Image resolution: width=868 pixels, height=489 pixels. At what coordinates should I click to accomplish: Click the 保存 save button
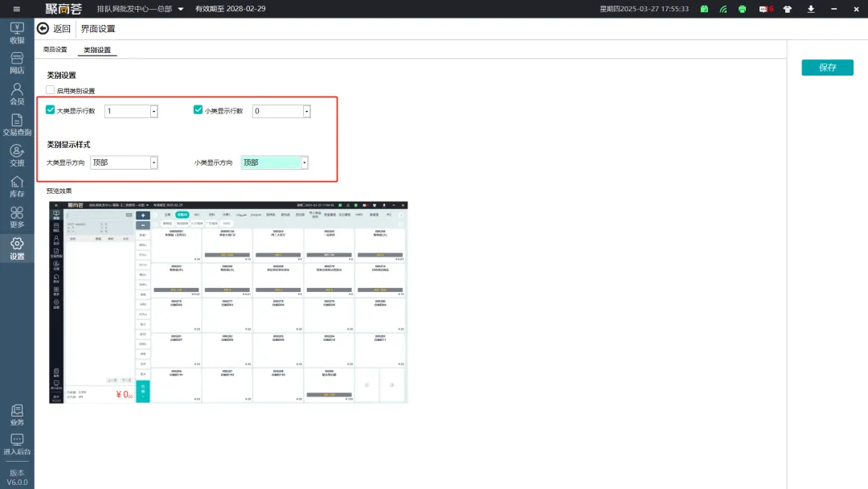[827, 68]
